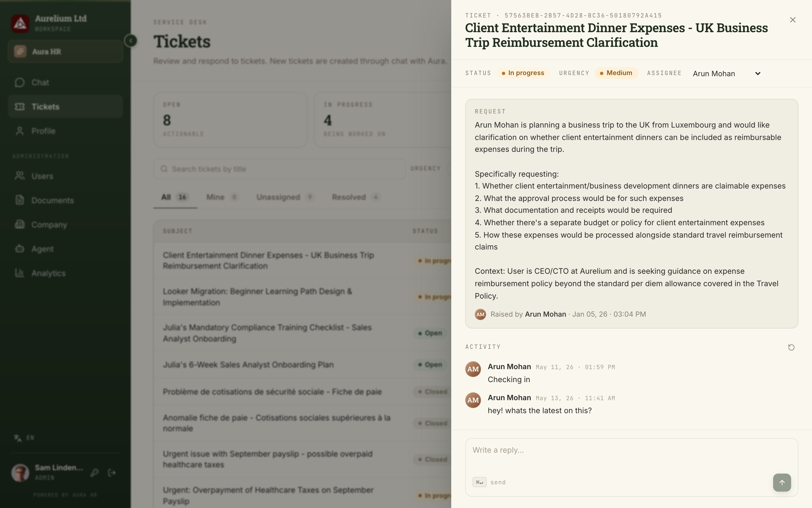Screen dimensions: 812x508
Task: Click the Documents file icon
Action: [x=19, y=200]
